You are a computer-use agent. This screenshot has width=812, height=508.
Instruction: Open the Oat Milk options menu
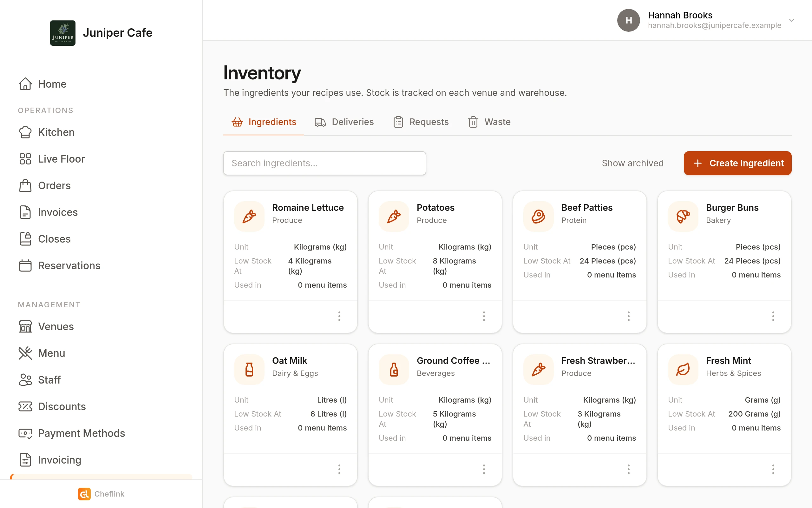tap(339, 469)
